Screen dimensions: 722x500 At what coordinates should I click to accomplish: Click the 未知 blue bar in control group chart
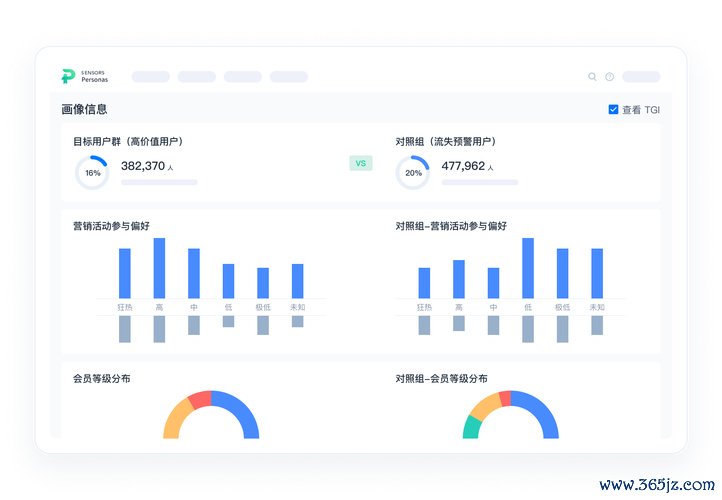597,273
